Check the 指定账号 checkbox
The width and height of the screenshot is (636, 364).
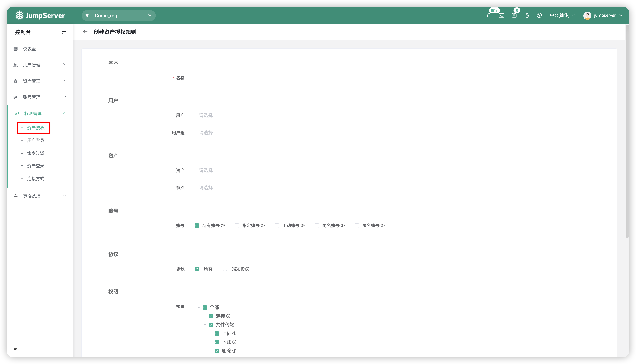[237, 226]
